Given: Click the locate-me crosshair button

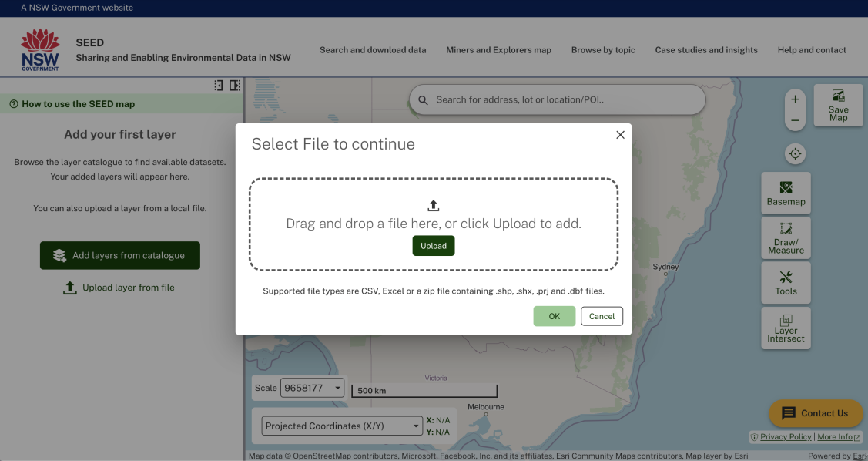Looking at the screenshot, I should [796, 153].
